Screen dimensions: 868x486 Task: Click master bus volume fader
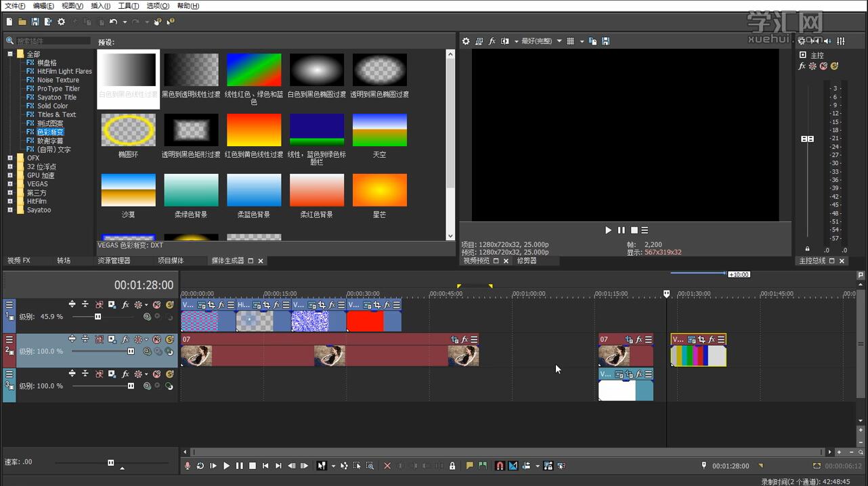(x=807, y=139)
